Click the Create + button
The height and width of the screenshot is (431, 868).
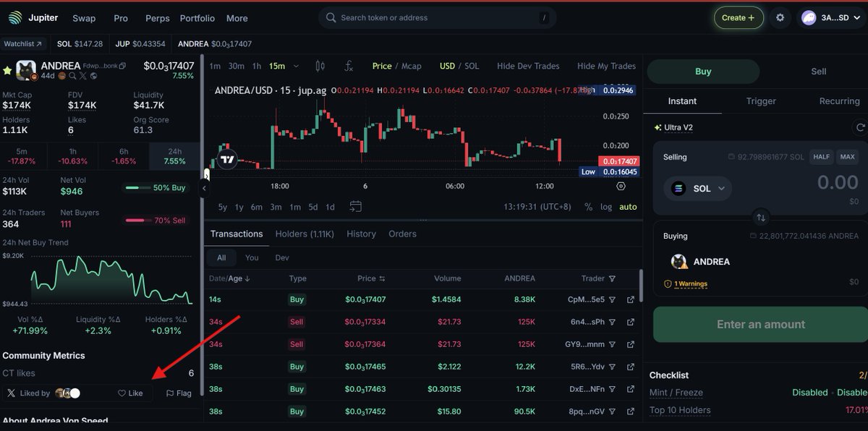point(739,17)
